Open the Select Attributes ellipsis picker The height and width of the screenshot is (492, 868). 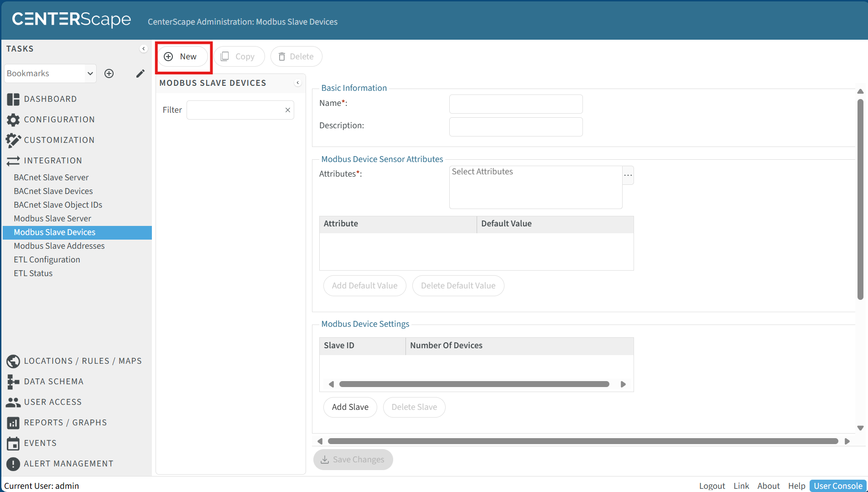point(628,175)
